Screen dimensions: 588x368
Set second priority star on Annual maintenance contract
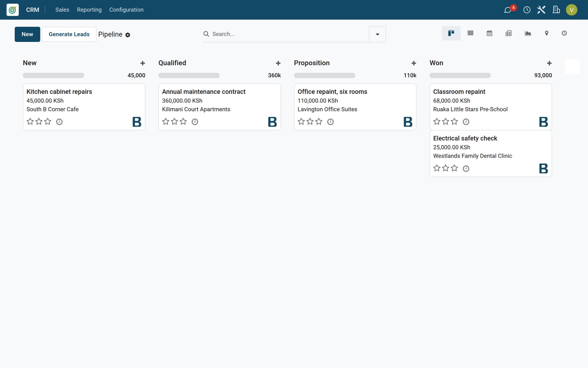click(175, 121)
